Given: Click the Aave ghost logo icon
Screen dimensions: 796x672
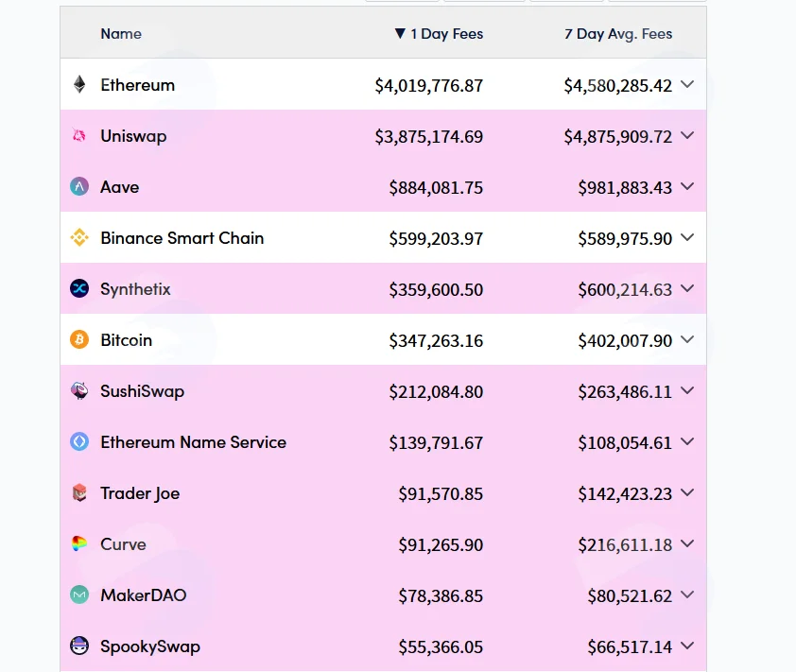Looking at the screenshot, I should [x=79, y=187].
